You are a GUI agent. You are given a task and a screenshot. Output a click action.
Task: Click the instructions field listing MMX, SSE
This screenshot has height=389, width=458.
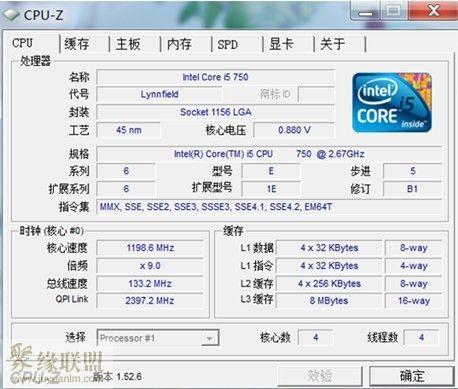(269, 207)
